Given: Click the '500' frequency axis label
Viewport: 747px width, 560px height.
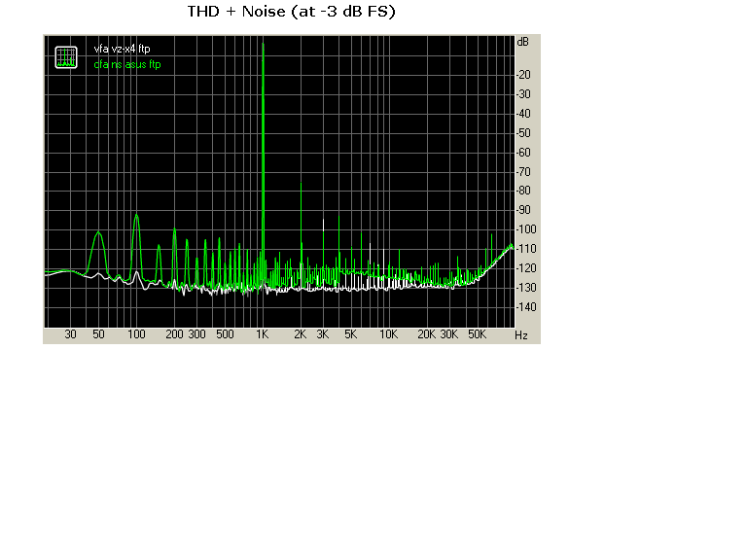Looking at the screenshot, I should tap(225, 334).
